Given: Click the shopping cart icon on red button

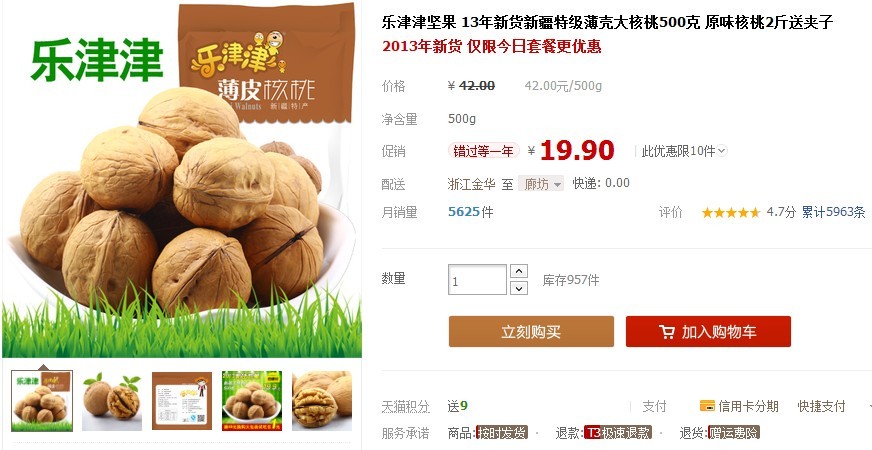Looking at the screenshot, I should (x=666, y=332).
